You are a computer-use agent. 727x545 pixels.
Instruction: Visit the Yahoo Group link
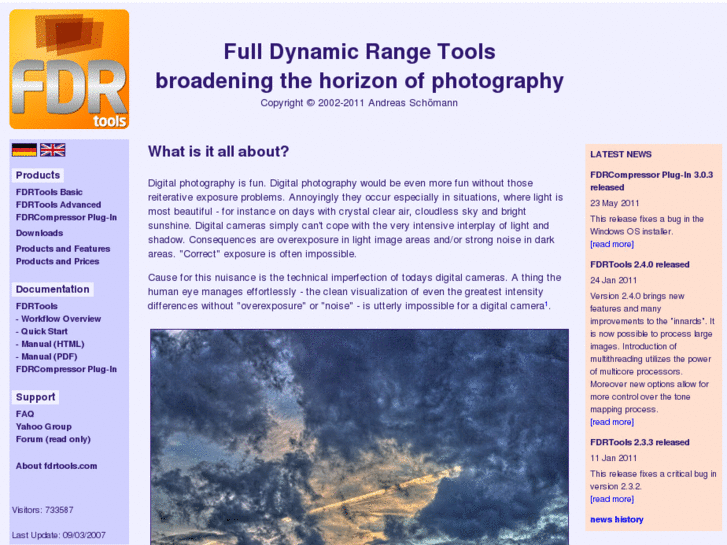coord(44,426)
